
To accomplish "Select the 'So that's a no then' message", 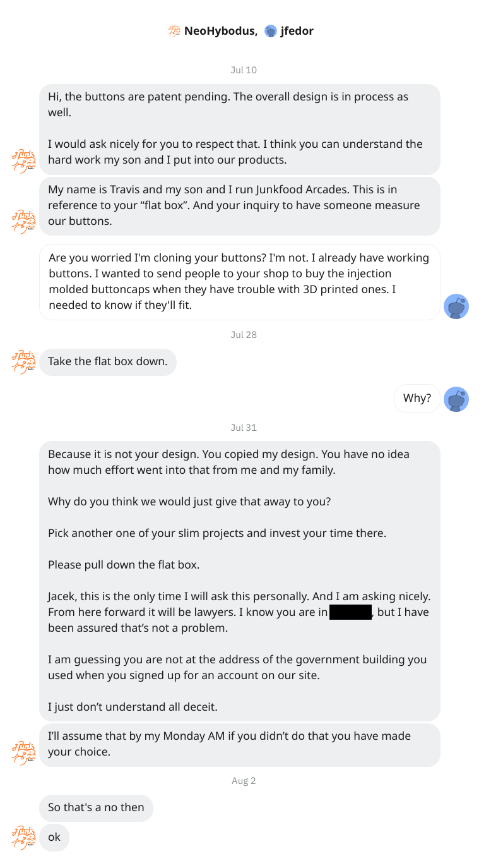I will [x=96, y=808].
